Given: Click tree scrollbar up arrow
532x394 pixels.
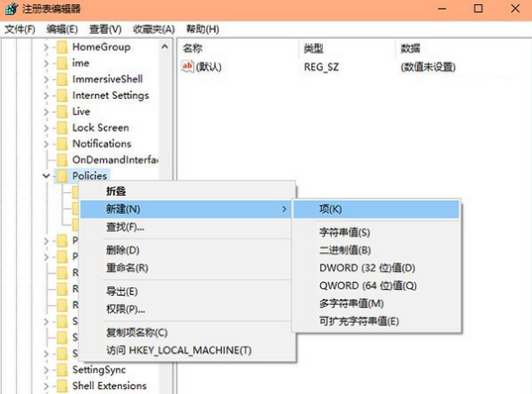Looking at the screenshot, I should pyautogui.click(x=164, y=47).
